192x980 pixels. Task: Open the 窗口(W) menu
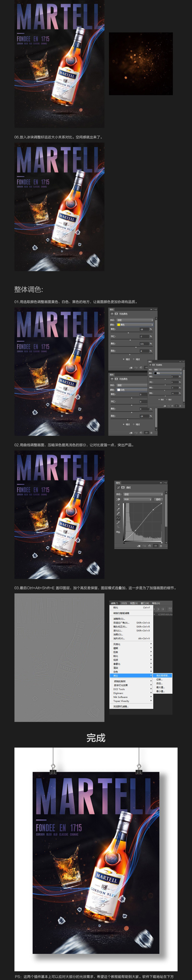145,603
